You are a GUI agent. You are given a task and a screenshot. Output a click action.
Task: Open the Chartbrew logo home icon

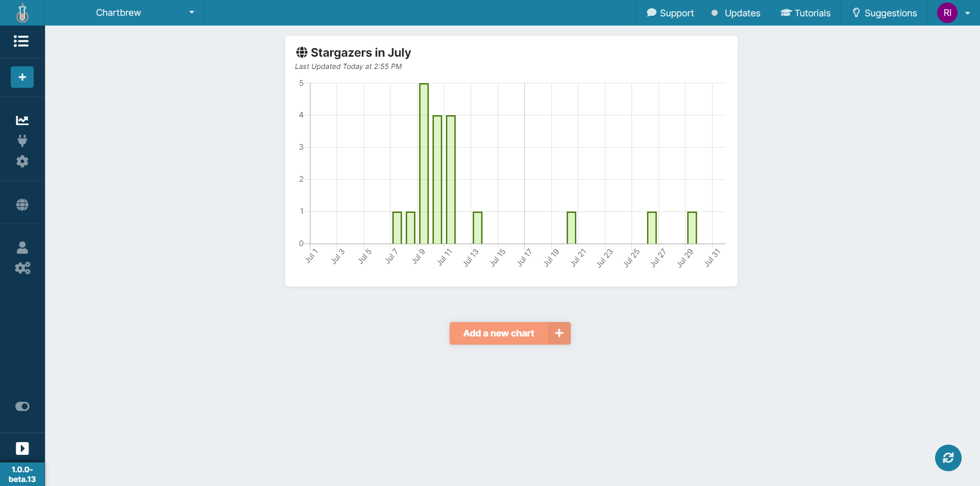pyautogui.click(x=22, y=12)
